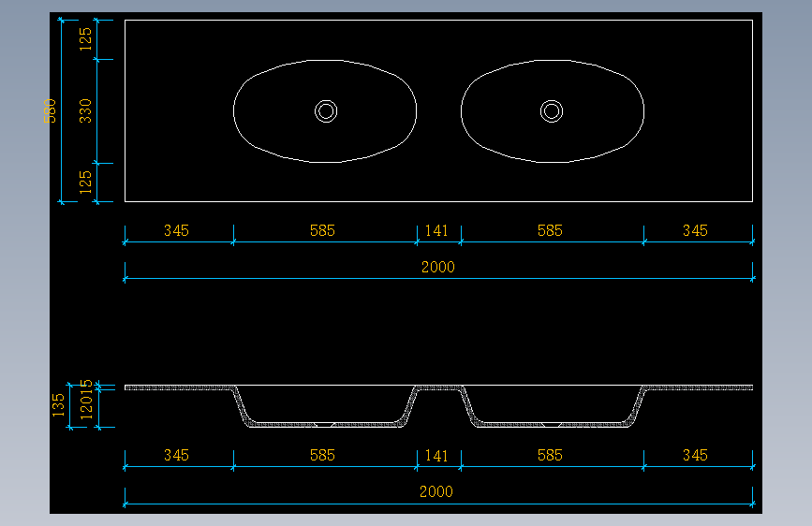812x526 pixels.
Task: Select the 580 overall depth dimension text
Action: 50,110
